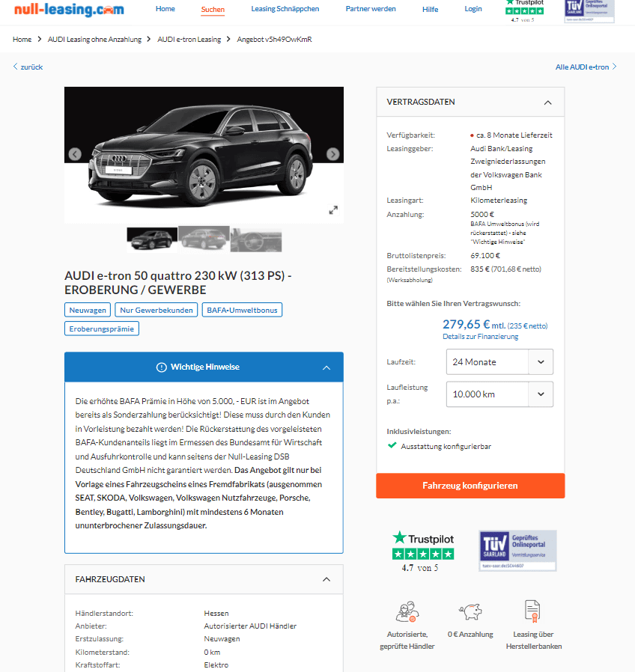Viewport: 635px width, 672px height.
Task: Click breadcrumb Home link
Action: [x=22, y=40]
